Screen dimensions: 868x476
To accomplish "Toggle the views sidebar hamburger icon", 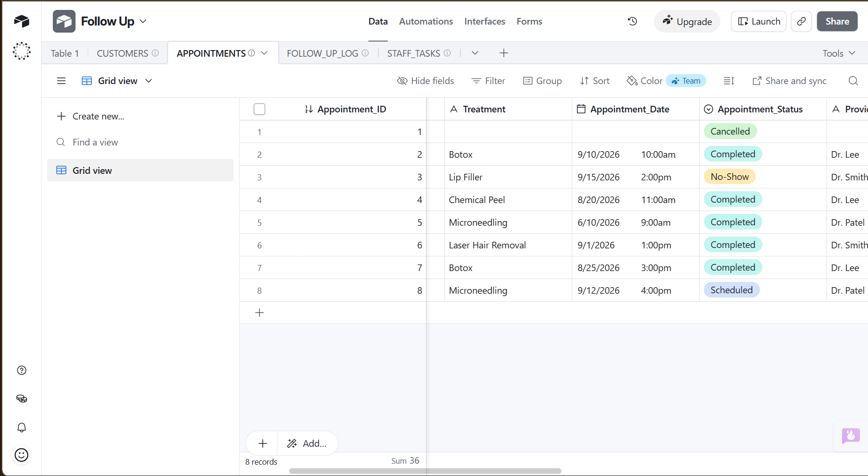I will point(61,81).
